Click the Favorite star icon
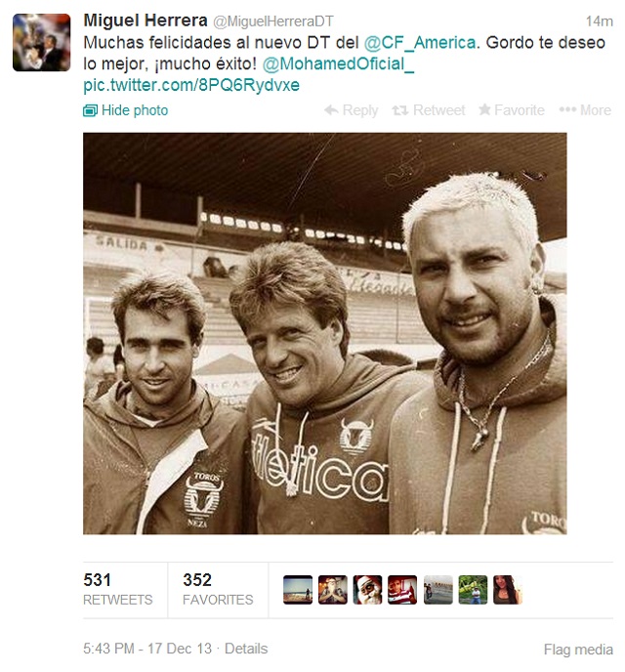The height and width of the screenshot is (672, 625). (x=484, y=109)
